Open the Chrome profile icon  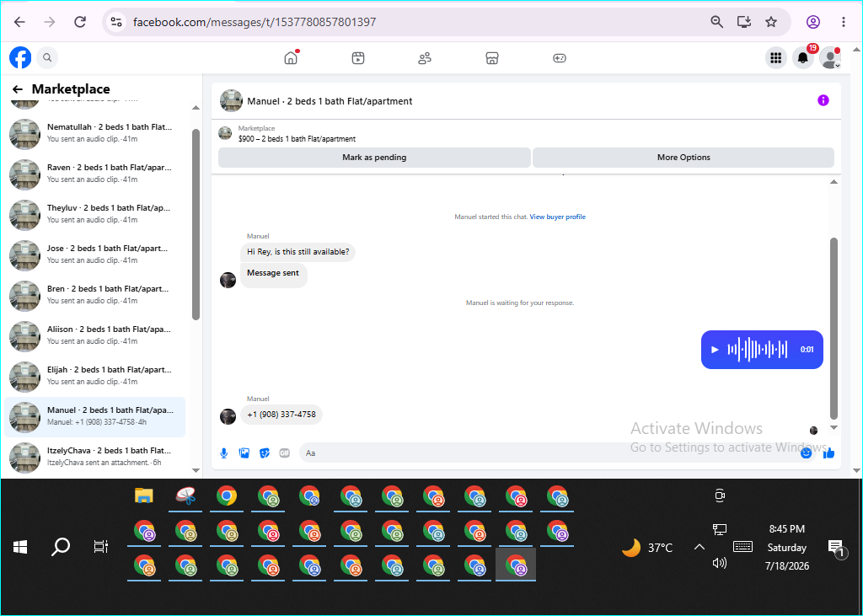click(x=813, y=22)
